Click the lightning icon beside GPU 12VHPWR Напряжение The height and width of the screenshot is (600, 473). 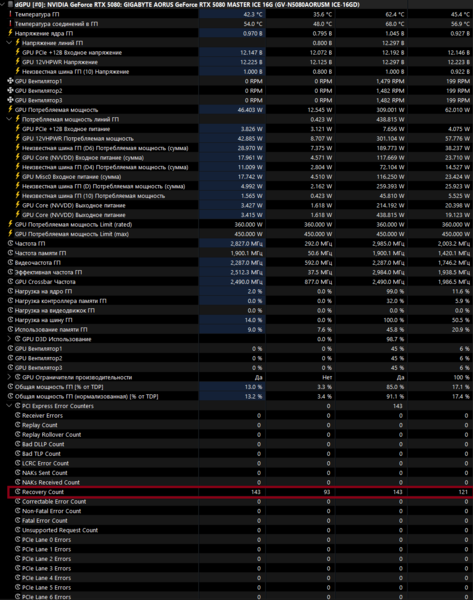pos(18,62)
